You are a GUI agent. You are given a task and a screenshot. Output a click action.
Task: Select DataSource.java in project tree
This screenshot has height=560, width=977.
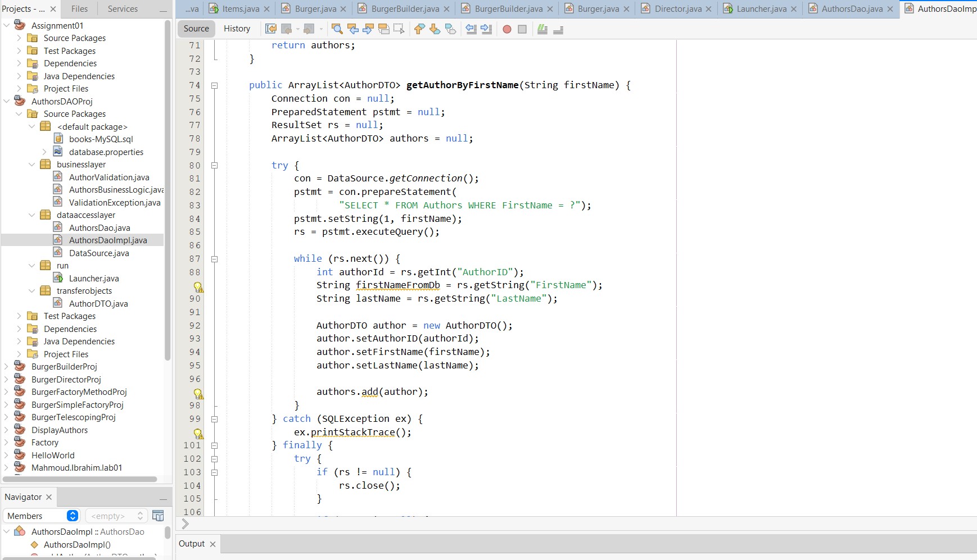99,253
